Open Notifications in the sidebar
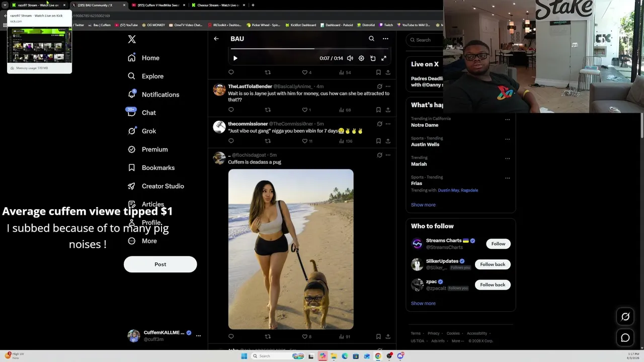The image size is (644, 362). pyautogui.click(x=153, y=95)
